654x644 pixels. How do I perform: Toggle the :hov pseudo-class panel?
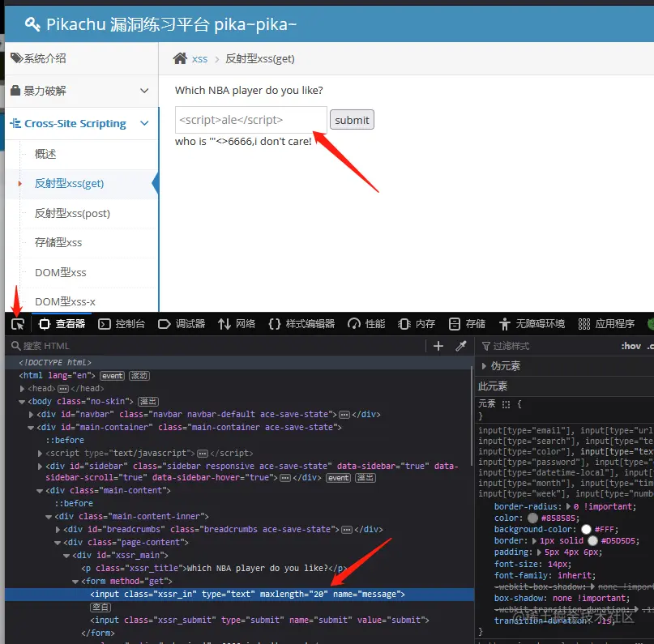pos(630,346)
